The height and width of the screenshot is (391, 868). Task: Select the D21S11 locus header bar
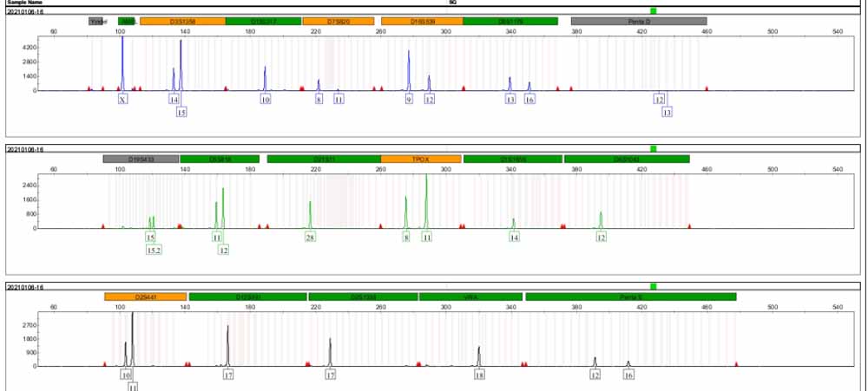pyautogui.click(x=324, y=159)
